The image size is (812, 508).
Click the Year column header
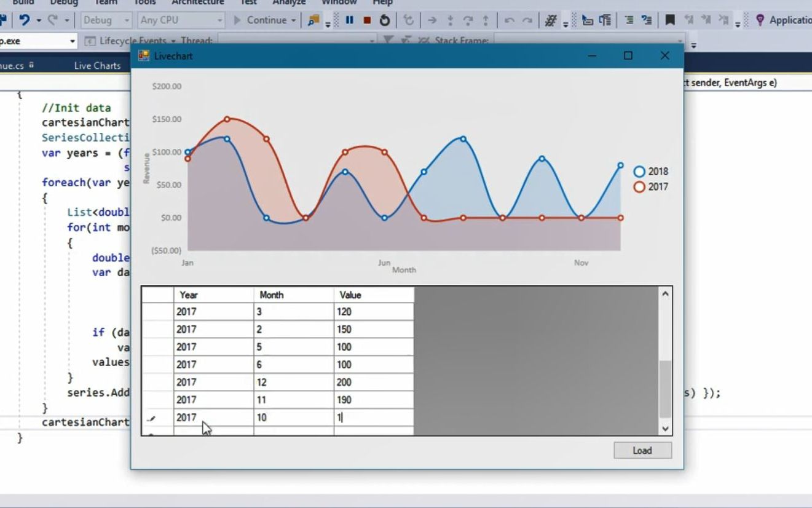pyautogui.click(x=214, y=295)
